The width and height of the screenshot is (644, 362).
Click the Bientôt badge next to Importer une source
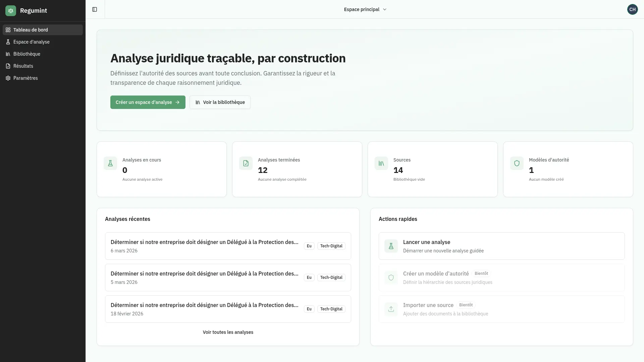(466, 305)
